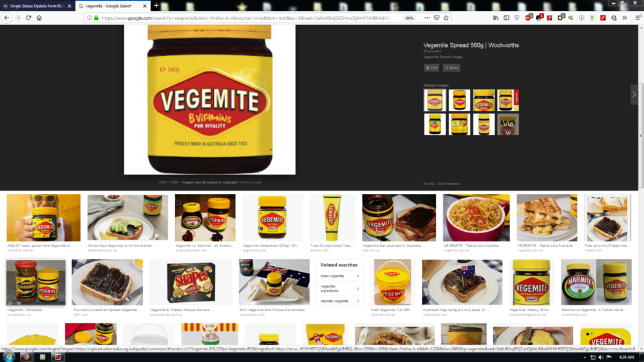Click the browser Back arrow button
This screenshot has width=644, height=362.
coord(6,18)
